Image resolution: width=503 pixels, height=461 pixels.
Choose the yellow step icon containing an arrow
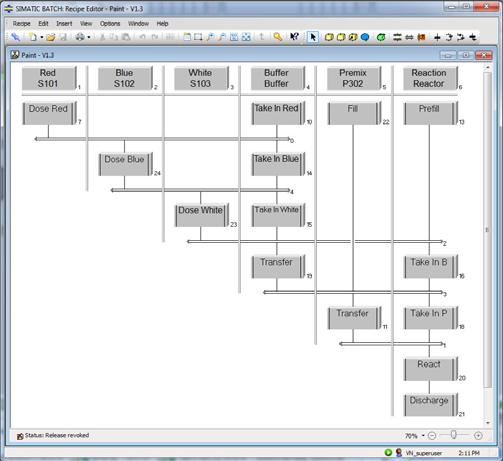(353, 37)
